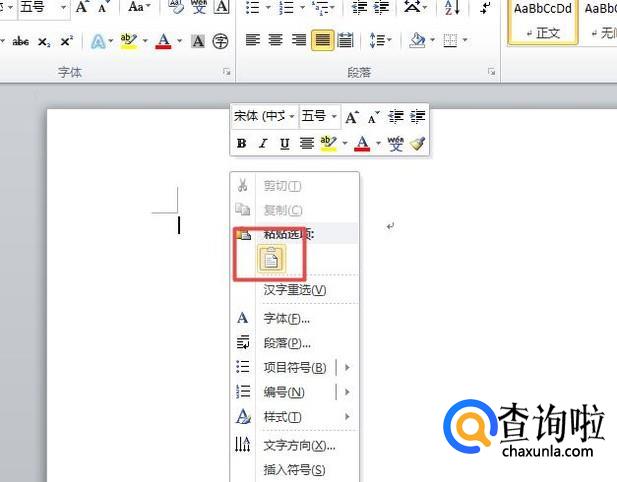
Task: Open 项目符号(B) submenu
Action: coord(295,368)
